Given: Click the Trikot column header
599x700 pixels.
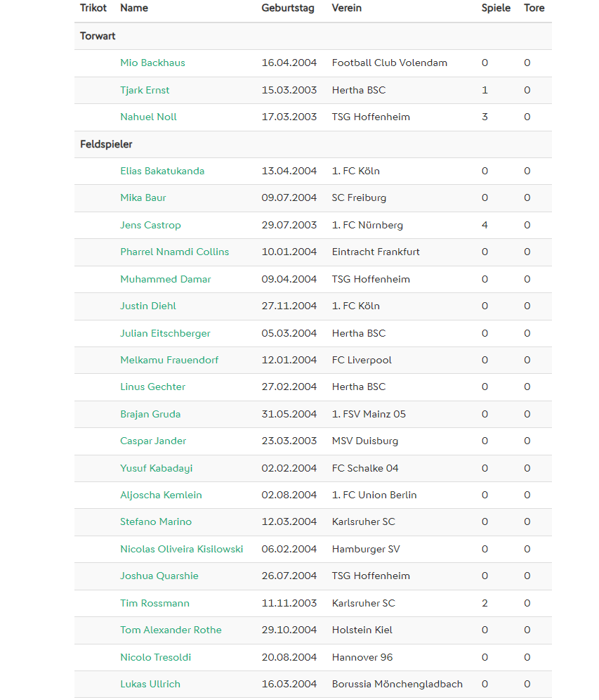Looking at the screenshot, I should pyautogui.click(x=93, y=8).
